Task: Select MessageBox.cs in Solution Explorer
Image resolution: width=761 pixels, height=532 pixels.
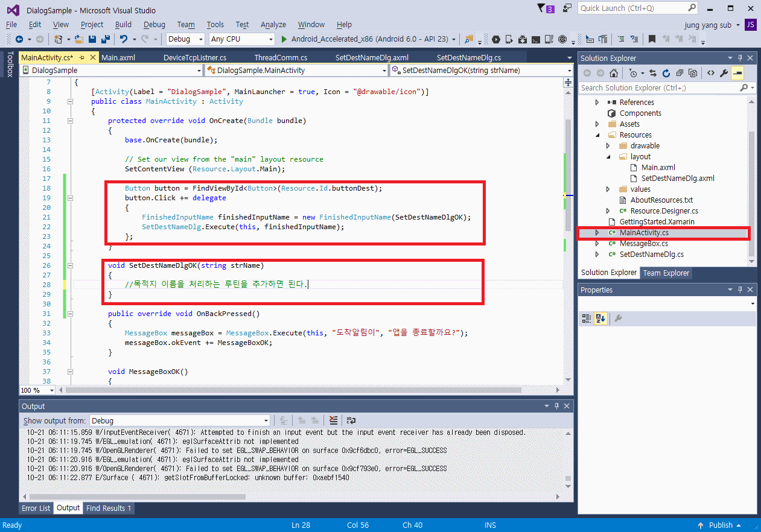Action: [643, 243]
